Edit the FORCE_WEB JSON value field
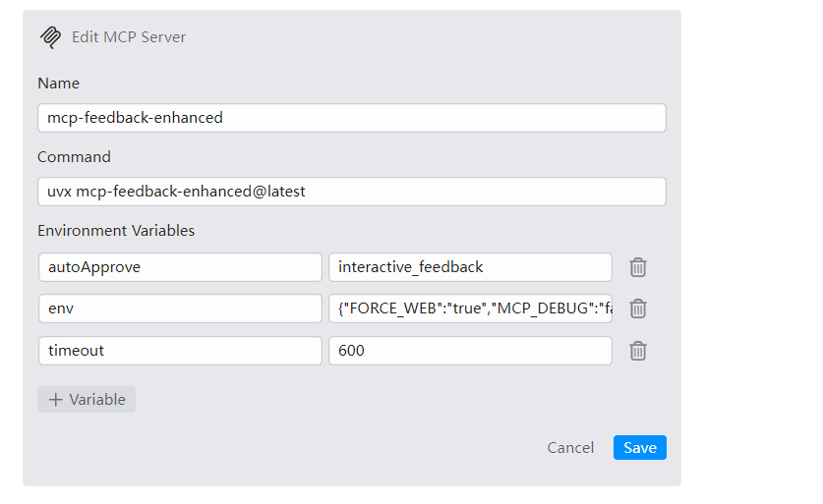 click(470, 308)
